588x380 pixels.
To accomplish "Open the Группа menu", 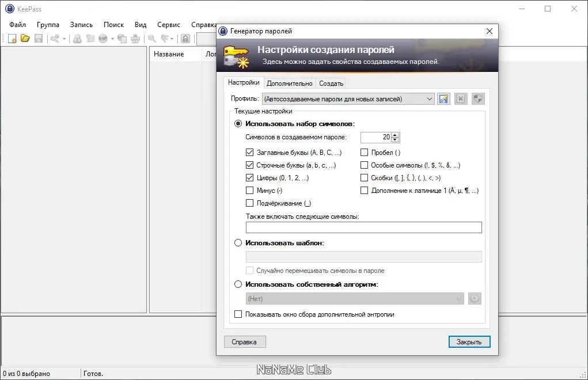I will 48,25.
